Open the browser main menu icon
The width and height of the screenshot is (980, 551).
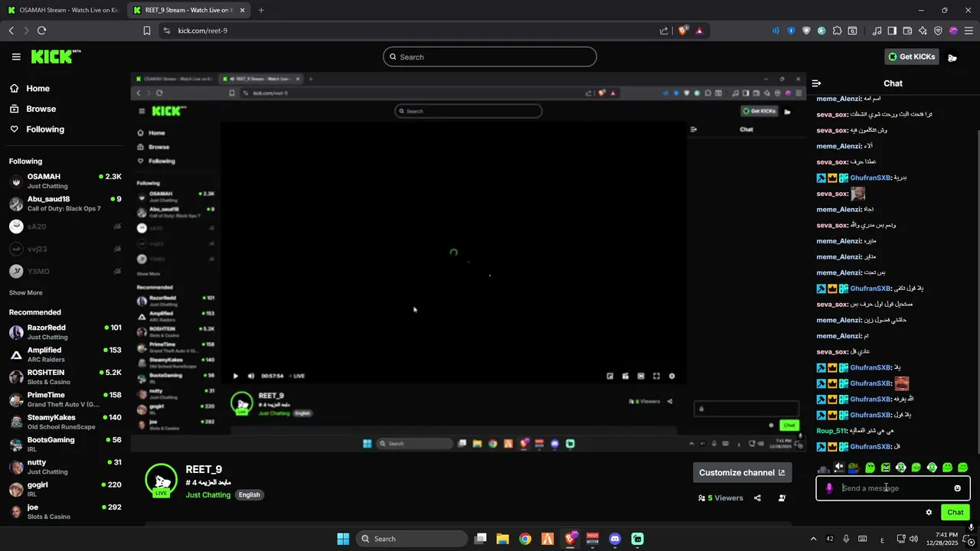969,31
